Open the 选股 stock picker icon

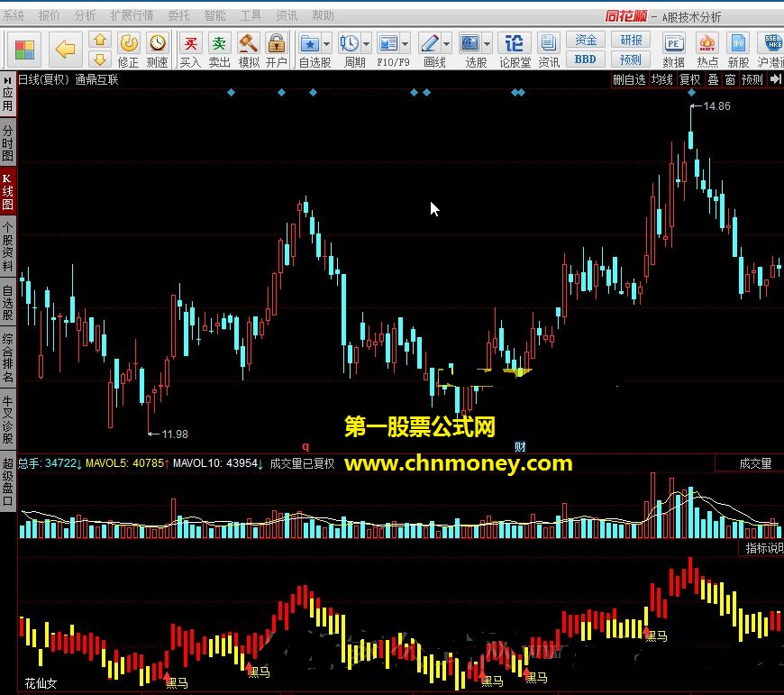(x=469, y=44)
